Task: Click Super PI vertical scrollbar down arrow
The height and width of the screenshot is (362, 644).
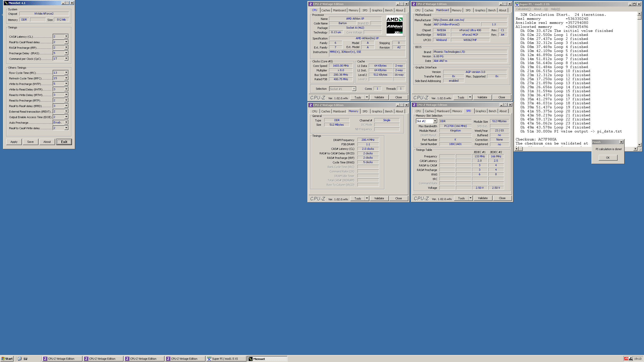Action: (x=639, y=145)
